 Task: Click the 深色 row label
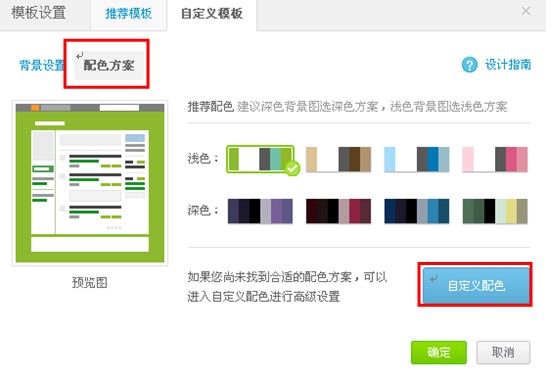click(203, 210)
